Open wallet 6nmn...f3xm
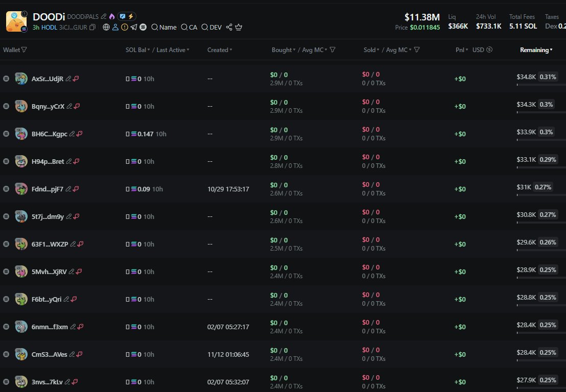 [50, 327]
